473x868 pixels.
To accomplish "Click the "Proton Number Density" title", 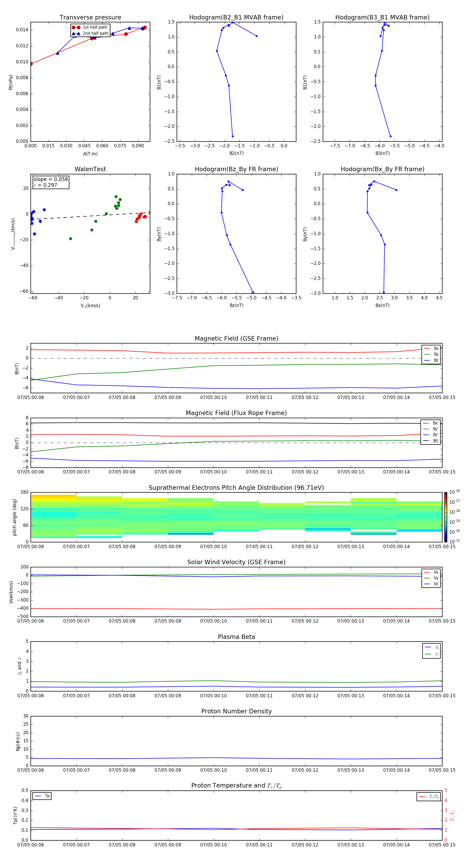I will tap(236, 711).
